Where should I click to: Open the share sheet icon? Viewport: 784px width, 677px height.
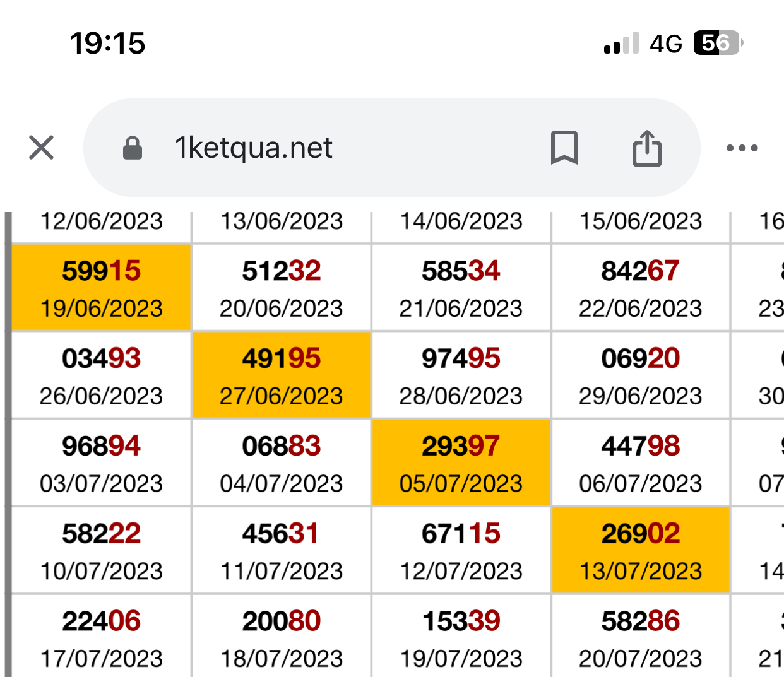click(647, 148)
